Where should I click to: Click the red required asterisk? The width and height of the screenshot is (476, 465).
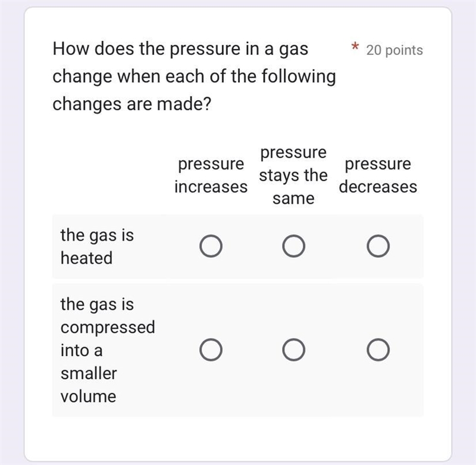(355, 47)
